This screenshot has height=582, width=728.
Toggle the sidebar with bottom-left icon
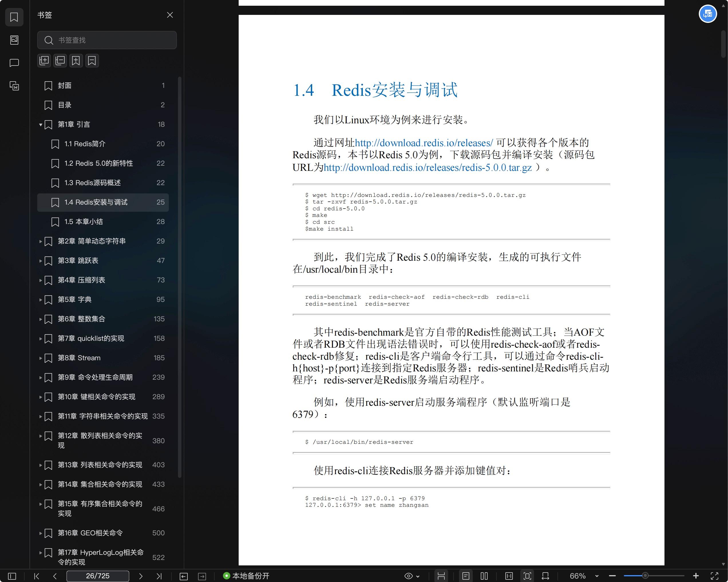coord(12,576)
